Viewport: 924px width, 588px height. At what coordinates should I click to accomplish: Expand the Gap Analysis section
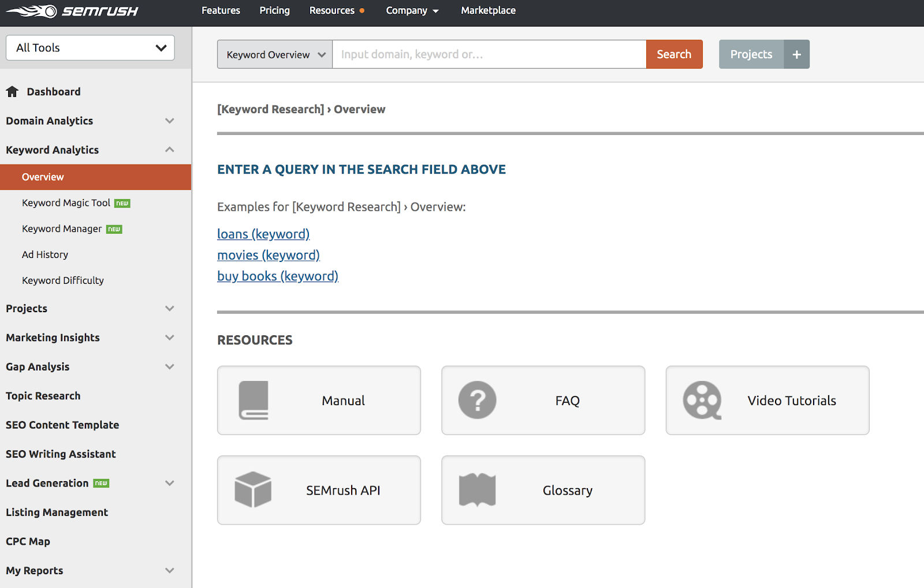click(170, 366)
